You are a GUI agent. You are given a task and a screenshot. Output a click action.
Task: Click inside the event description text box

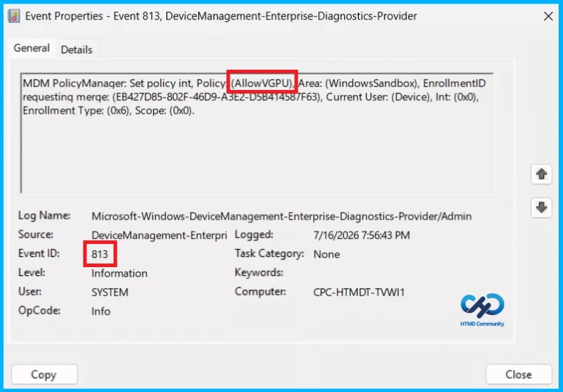pyautogui.click(x=256, y=133)
